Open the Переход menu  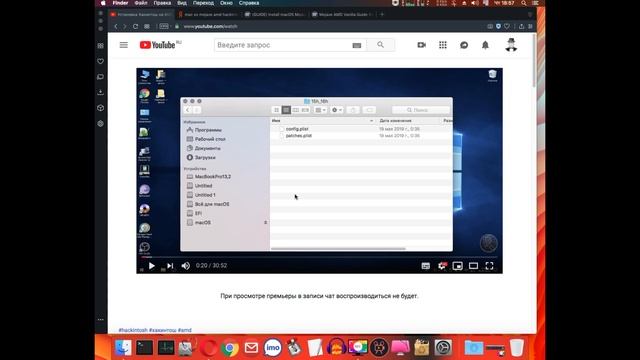click(x=203, y=3)
